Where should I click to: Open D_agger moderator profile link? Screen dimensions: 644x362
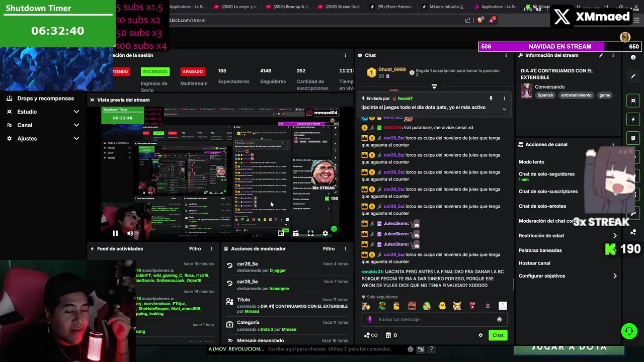coord(278,270)
